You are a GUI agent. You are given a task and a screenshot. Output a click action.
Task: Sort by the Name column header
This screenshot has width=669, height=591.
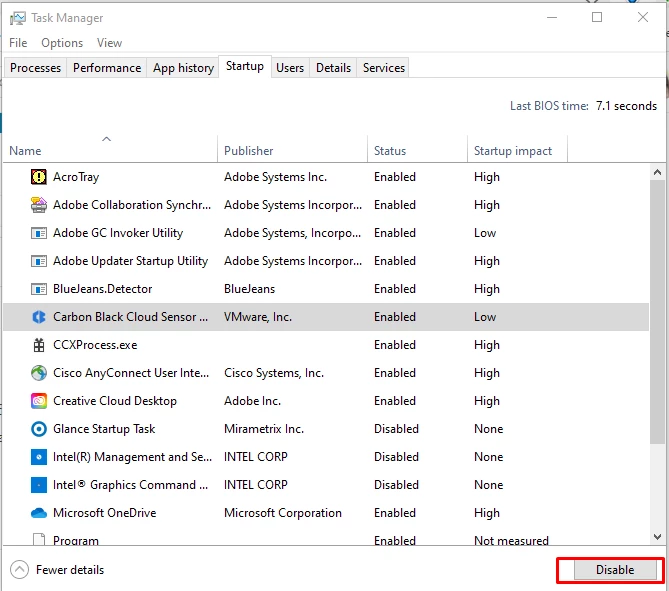[x=110, y=150]
